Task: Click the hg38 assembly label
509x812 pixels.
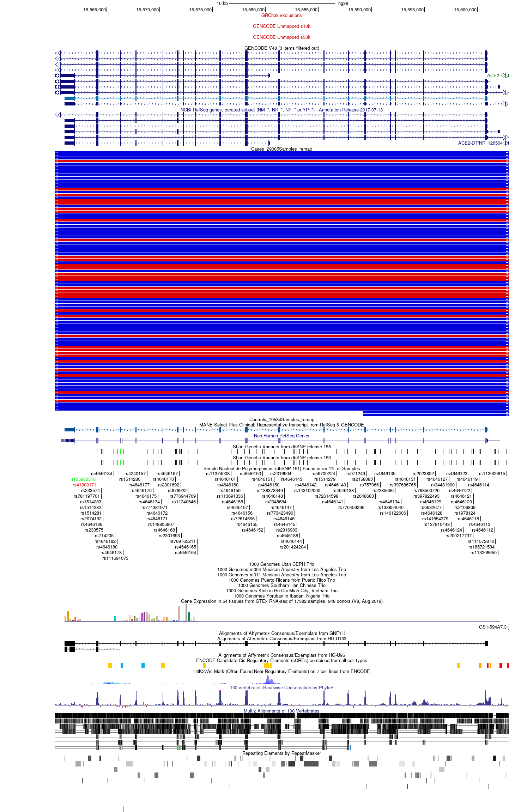Action: tap(343, 3)
